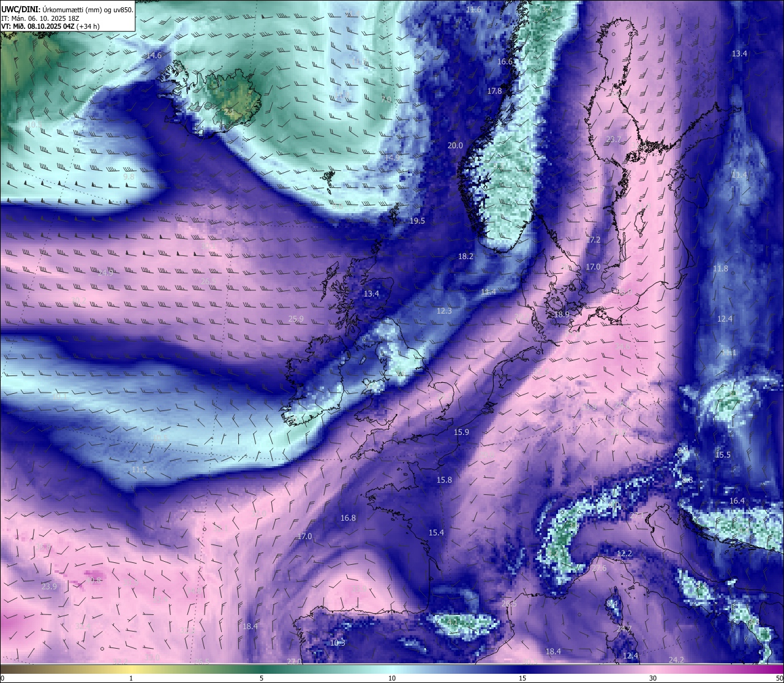Click the map value '11.8'
The image size is (784, 683).
pos(720,269)
